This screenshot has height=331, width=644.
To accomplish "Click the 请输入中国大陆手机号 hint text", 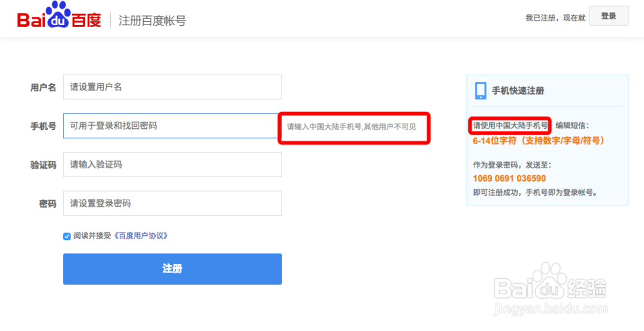I will (352, 127).
